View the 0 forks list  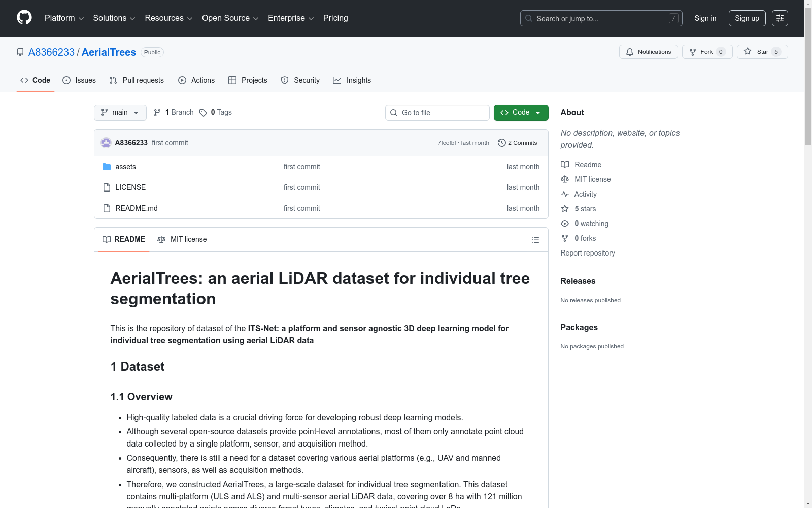pos(579,238)
